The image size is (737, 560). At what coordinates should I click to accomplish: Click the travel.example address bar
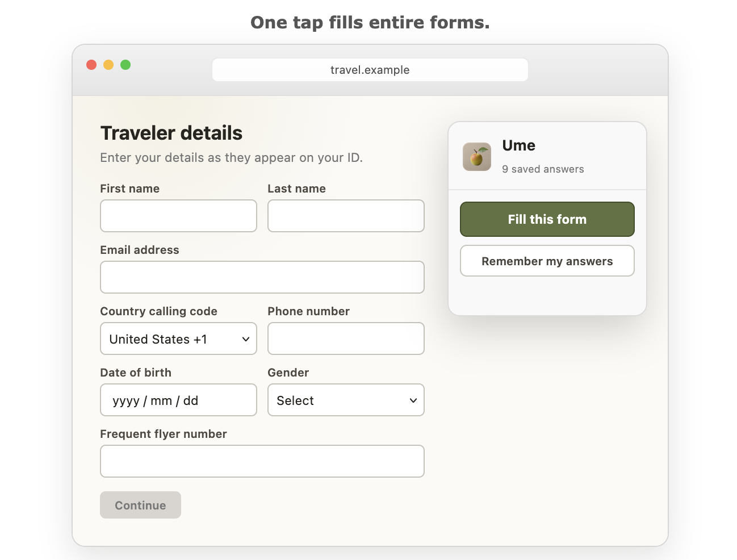(x=370, y=70)
